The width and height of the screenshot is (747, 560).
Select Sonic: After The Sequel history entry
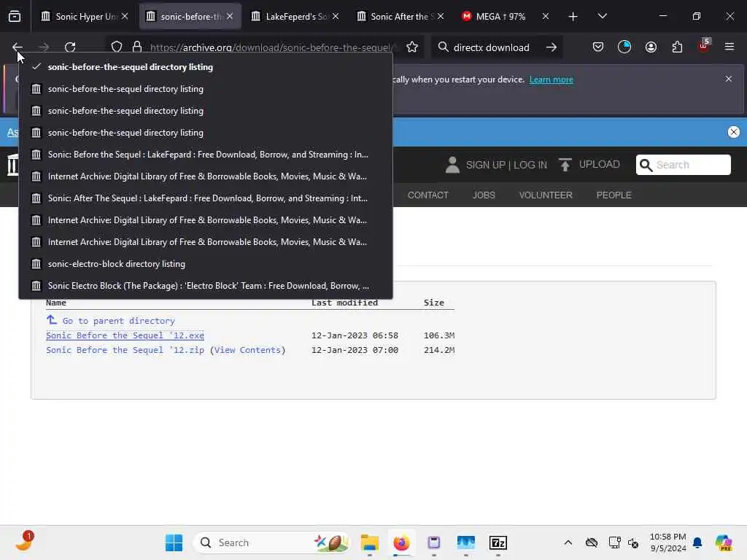pyautogui.click(x=205, y=198)
